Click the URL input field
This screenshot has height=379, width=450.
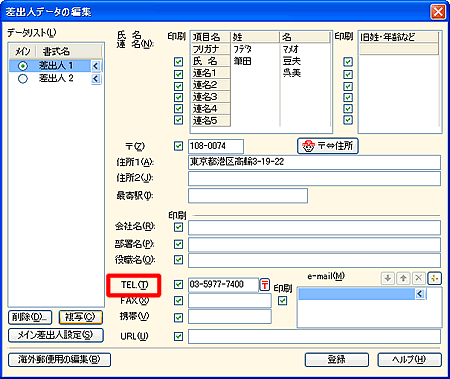click(314, 336)
